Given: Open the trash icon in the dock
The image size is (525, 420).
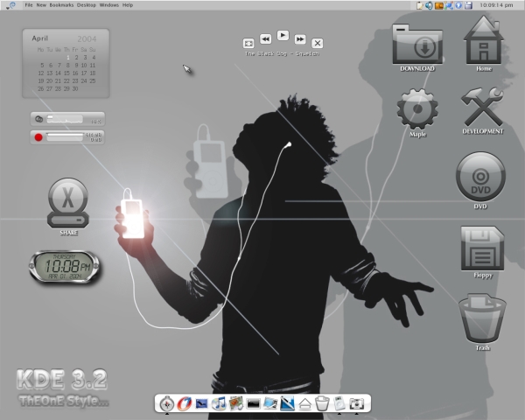Looking at the screenshot, I should (x=322, y=403).
